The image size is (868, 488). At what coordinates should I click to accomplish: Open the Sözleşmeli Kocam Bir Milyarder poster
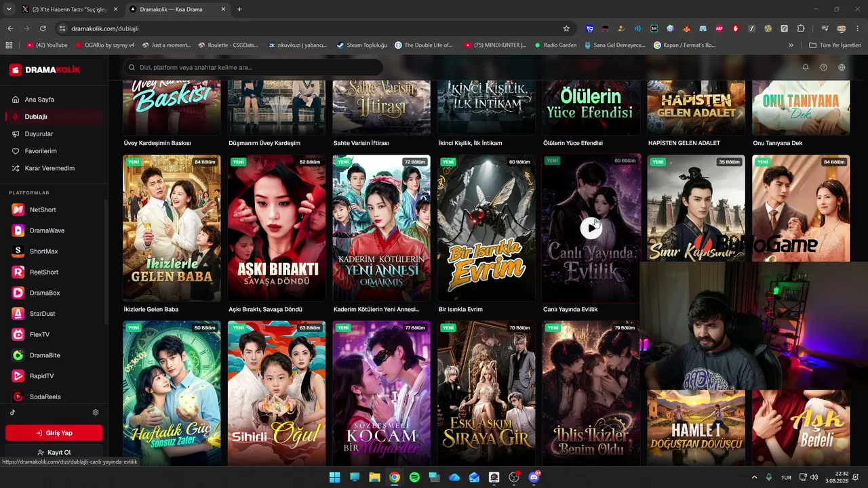pyautogui.click(x=382, y=393)
